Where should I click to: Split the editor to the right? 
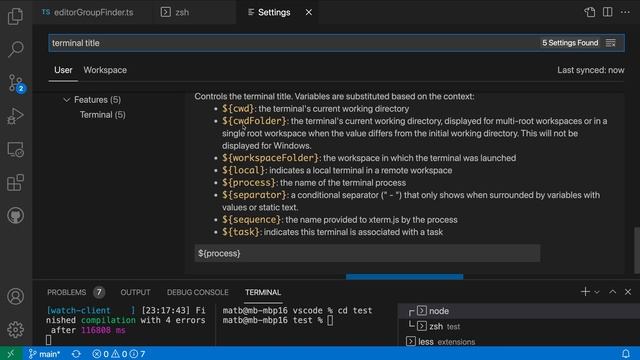[607, 12]
